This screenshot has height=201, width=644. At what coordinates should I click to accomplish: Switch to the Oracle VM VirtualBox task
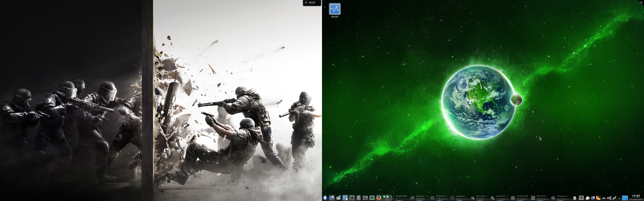click(x=520, y=198)
